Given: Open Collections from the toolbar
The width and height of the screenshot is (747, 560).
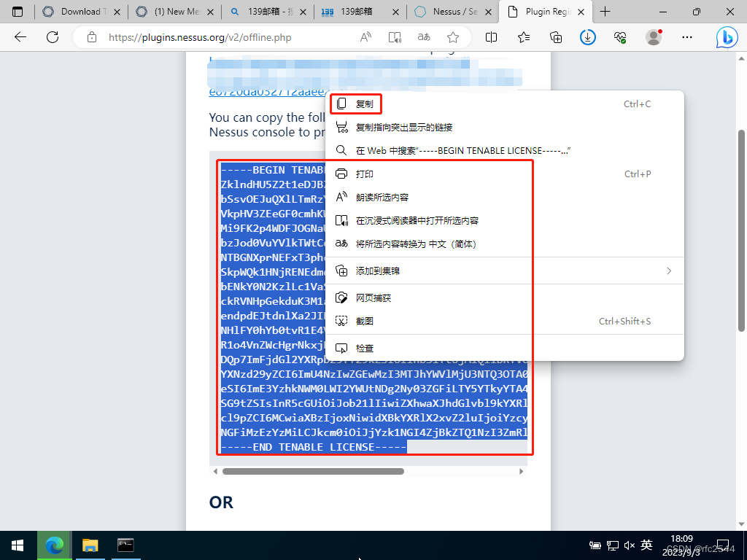Looking at the screenshot, I should pos(556,37).
